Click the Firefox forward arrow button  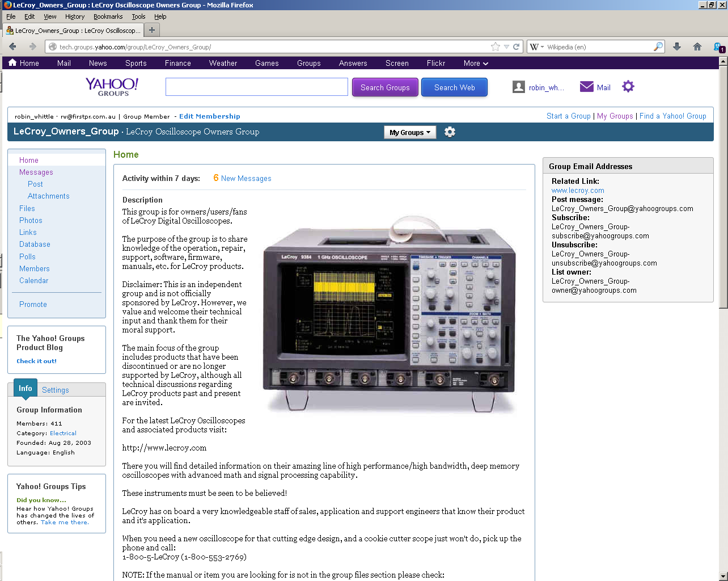coord(32,47)
